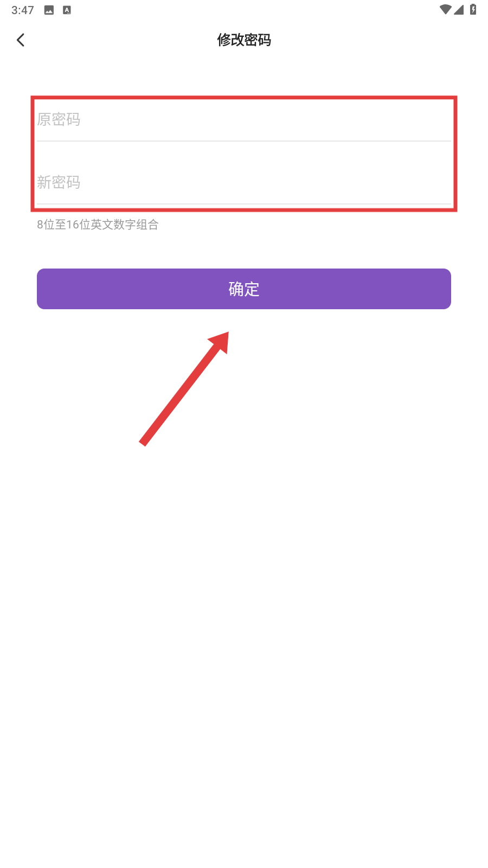The width and height of the screenshot is (488, 868).
Task: Focus the 新密码 input field
Action: pyautogui.click(x=244, y=182)
